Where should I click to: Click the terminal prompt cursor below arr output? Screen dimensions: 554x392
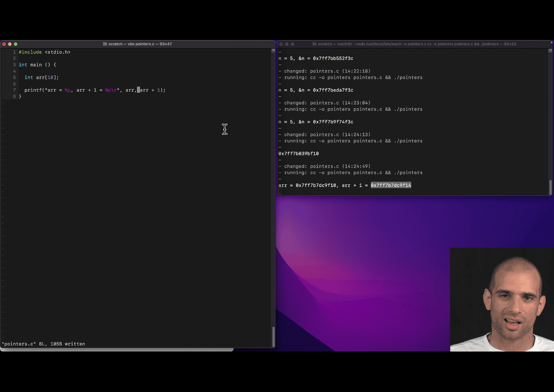coord(280,192)
